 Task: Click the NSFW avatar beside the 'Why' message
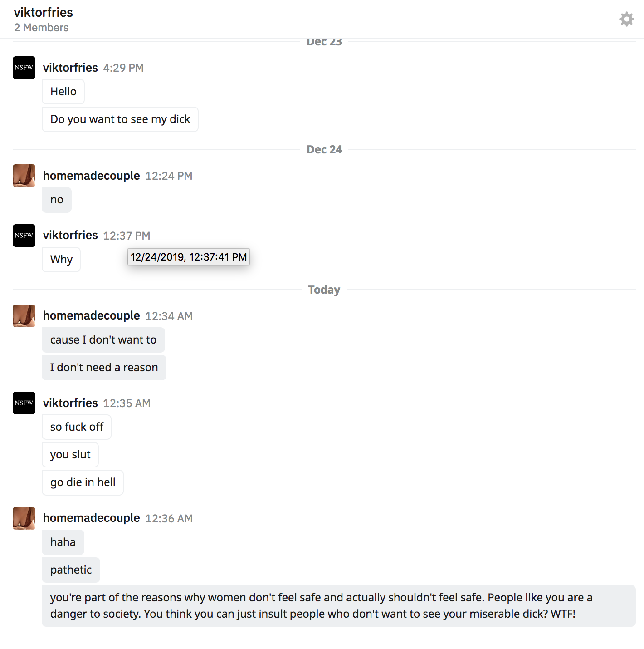[24, 236]
